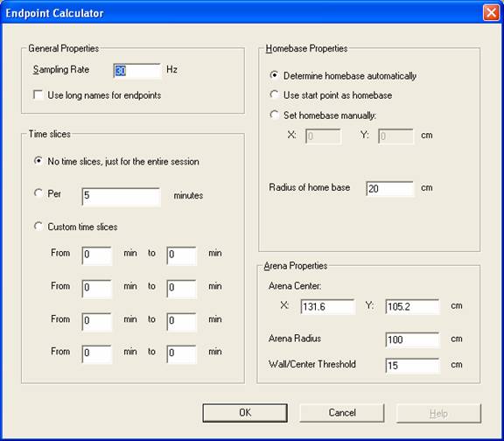Close the Endpoint Calculator dialog
This screenshot has width=504, height=441.
click(x=491, y=13)
